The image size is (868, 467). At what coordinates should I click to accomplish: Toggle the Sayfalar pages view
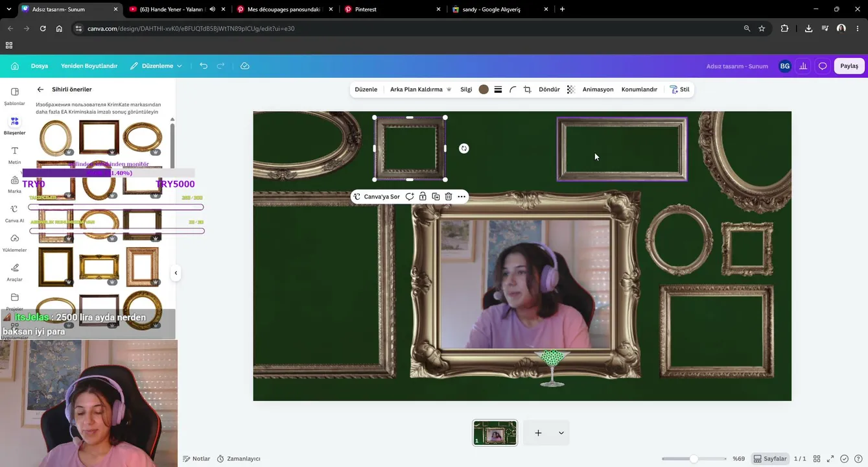pos(770,459)
